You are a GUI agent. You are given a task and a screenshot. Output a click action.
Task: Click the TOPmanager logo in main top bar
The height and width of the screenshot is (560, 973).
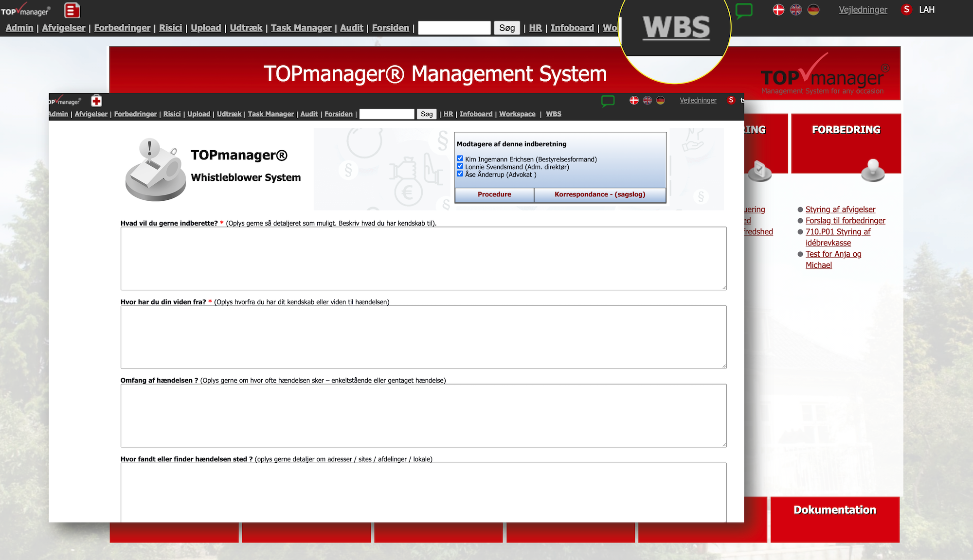(x=25, y=10)
